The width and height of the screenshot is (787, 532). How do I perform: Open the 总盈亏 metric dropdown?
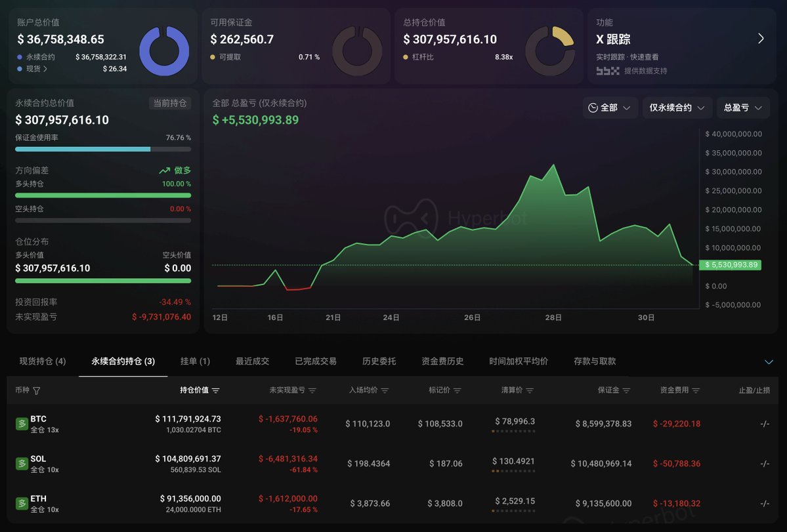[743, 108]
